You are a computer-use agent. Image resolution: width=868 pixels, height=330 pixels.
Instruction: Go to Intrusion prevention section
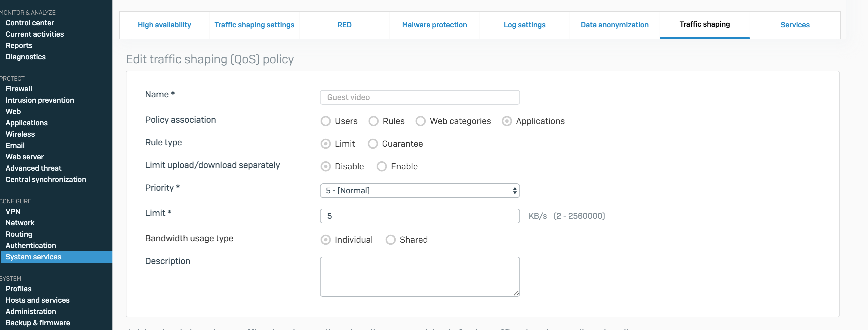[x=40, y=100]
